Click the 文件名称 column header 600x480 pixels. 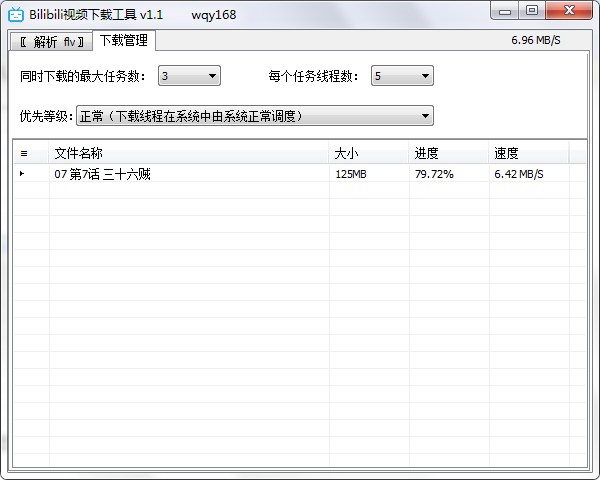189,153
